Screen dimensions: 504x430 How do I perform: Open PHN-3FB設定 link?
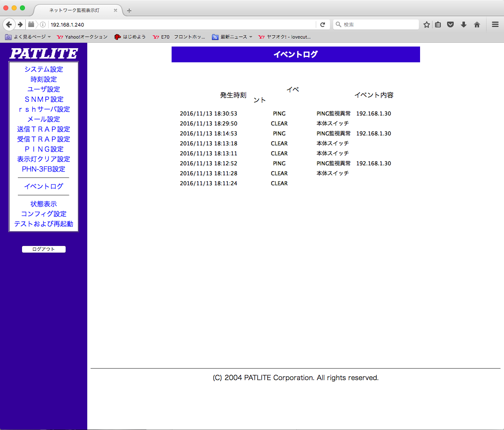[x=44, y=169]
